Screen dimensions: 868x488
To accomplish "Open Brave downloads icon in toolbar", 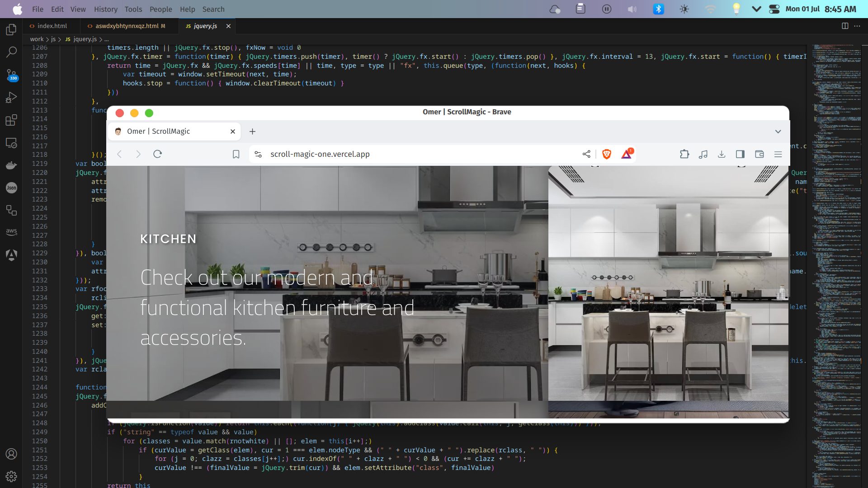I will (722, 154).
